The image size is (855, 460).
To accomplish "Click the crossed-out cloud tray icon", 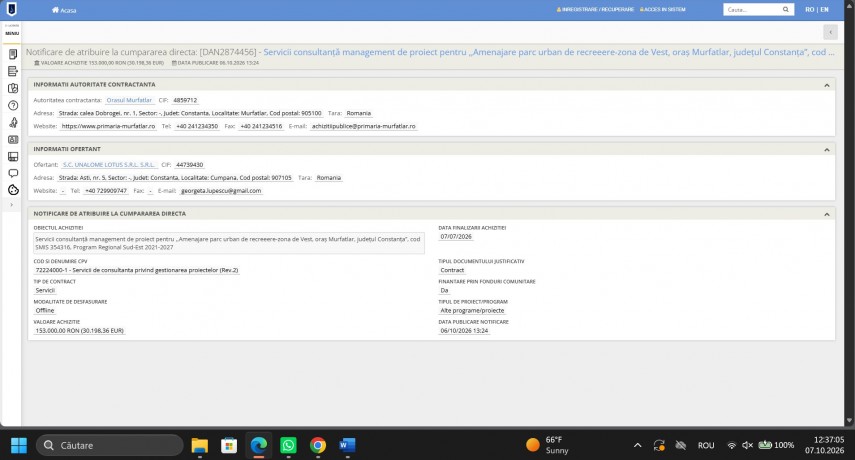I will 681,445.
